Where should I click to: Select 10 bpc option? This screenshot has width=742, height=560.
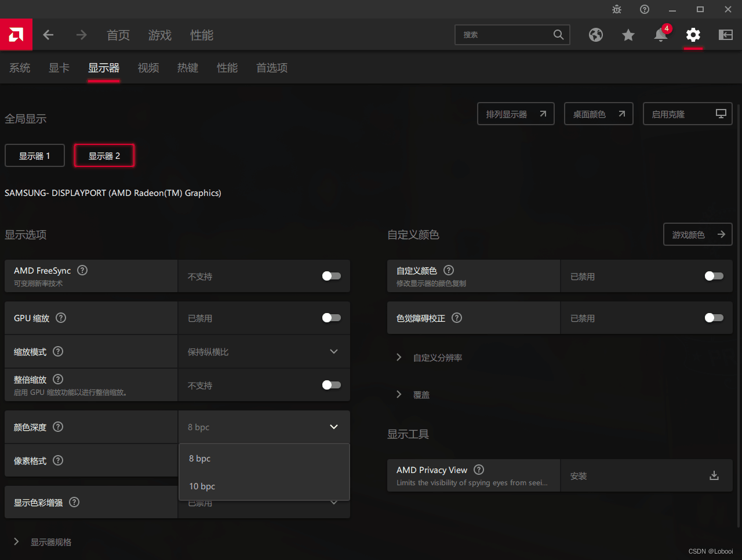(x=264, y=486)
